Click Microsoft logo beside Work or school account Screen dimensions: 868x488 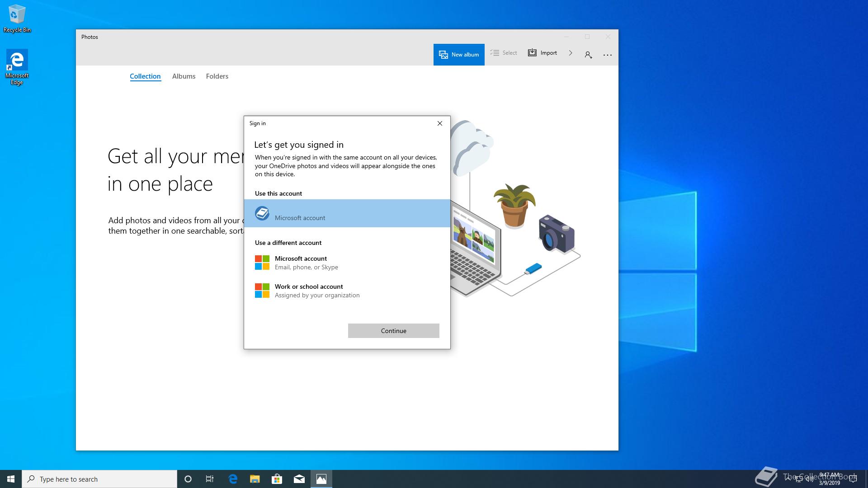click(262, 291)
